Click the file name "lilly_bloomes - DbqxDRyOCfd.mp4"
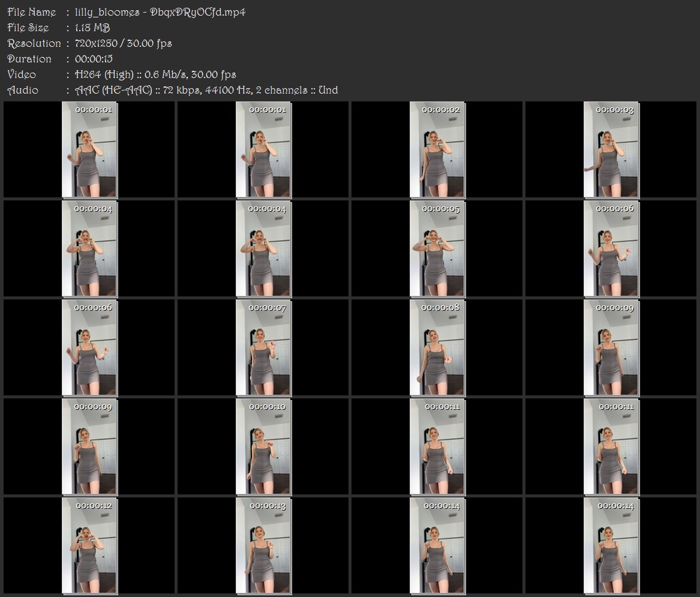Image resolution: width=700 pixels, height=597 pixels. tap(160, 12)
